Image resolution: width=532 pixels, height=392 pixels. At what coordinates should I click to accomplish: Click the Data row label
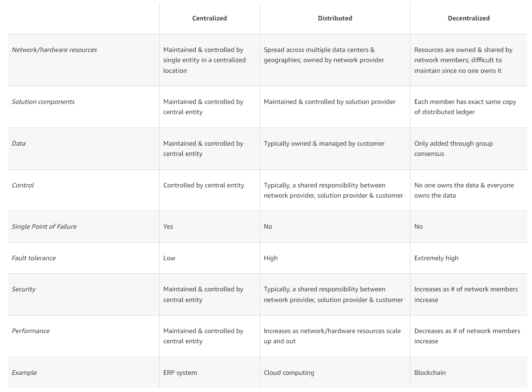tap(19, 143)
